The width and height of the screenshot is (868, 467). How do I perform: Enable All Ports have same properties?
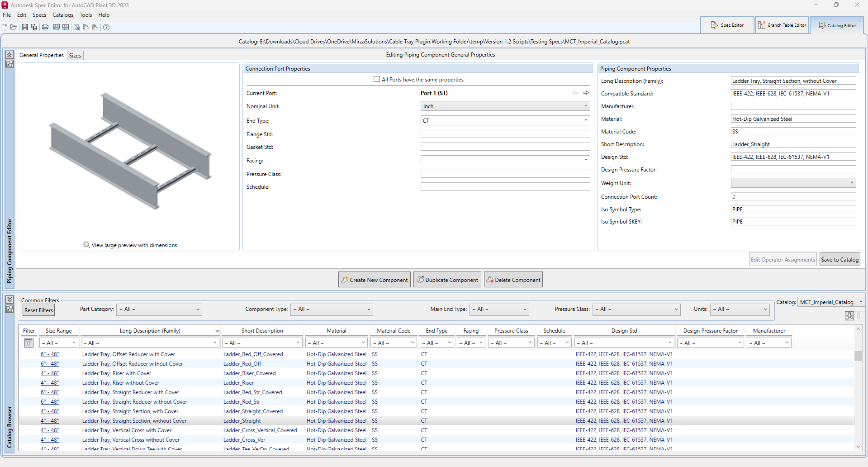(x=377, y=79)
